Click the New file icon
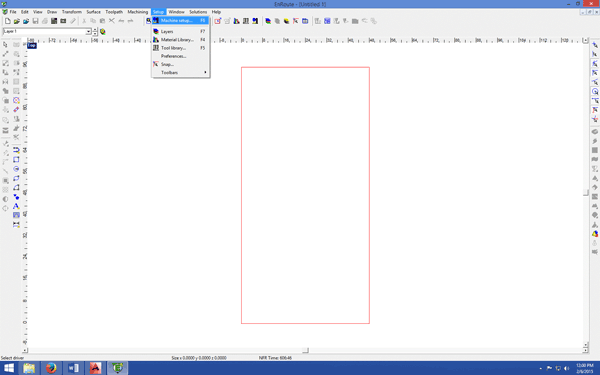This screenshot has height=375, width=600. pyautogui.click(x=8, y=21)
